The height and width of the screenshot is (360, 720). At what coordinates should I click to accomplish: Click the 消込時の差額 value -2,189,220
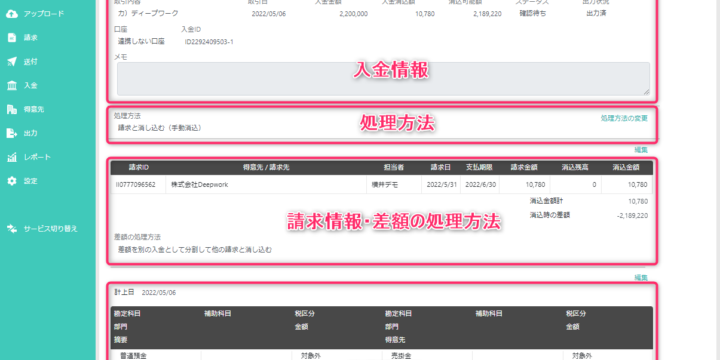(x=632, y=215)
